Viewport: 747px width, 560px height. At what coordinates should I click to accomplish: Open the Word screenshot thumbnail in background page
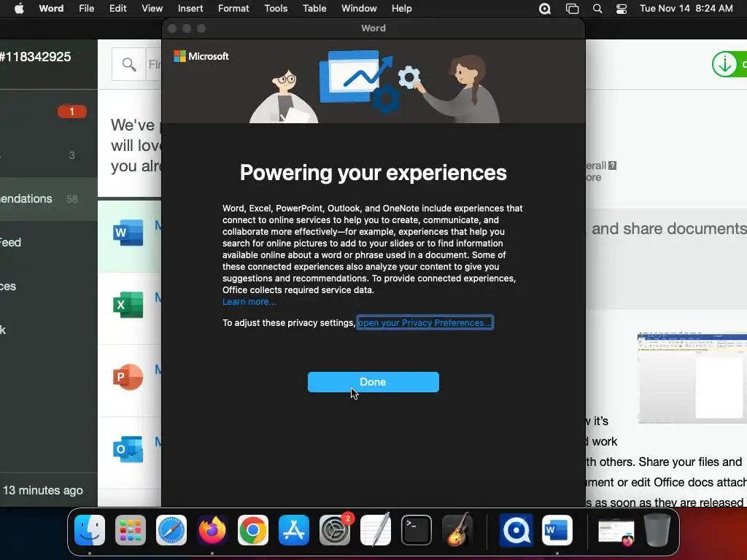click(x=692, y=378)
